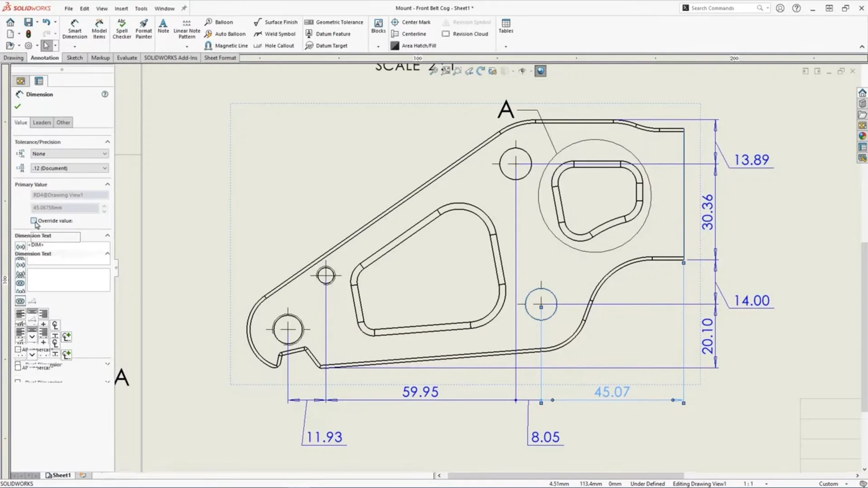The height and width of the screenshot is (488, 868).
Task: Open the precision dropdown .12 (Document)
Action: [69, 168]
